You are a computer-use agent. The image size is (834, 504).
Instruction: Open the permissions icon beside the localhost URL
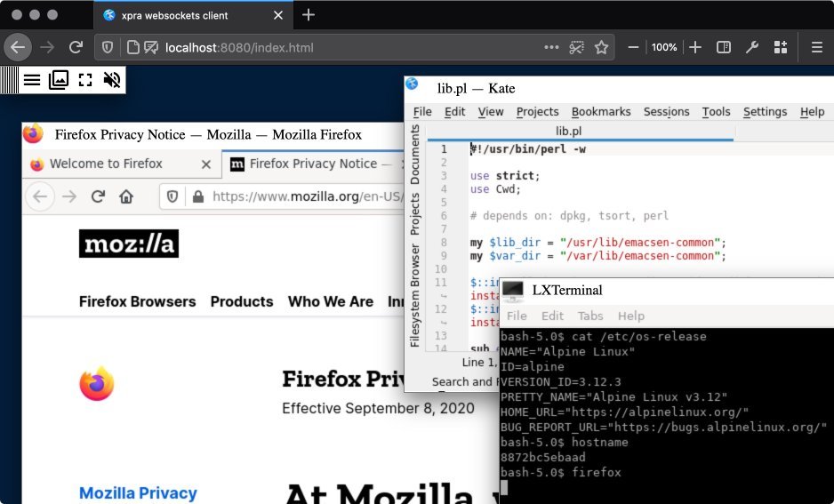[x=151, y=47]
